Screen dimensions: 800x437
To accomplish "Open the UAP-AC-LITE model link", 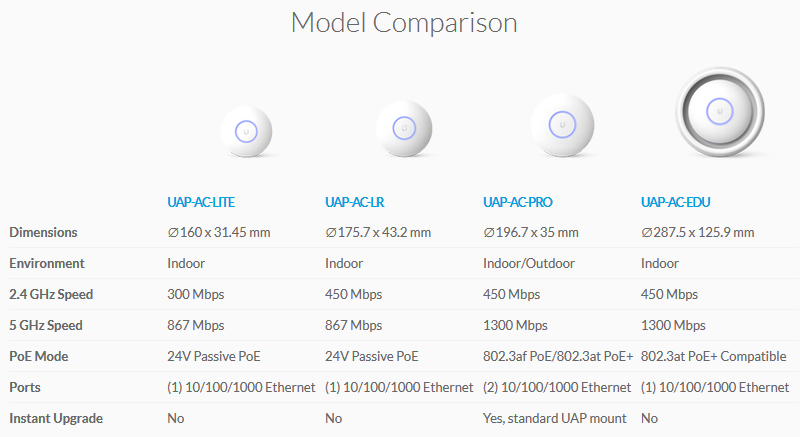I will (x=201, y=202).
